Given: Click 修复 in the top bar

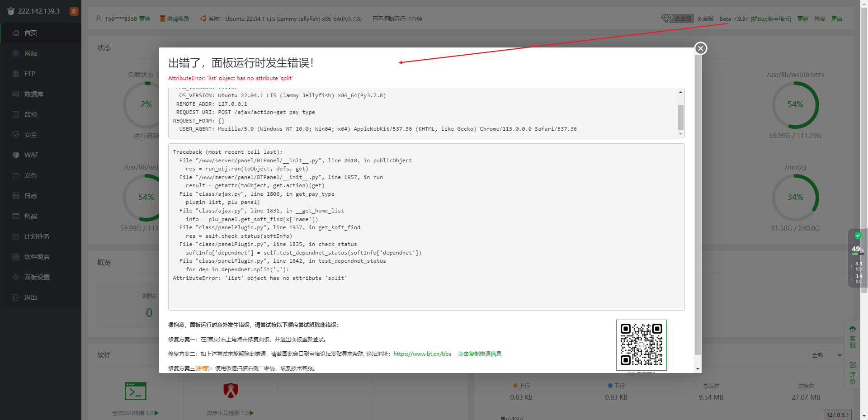Looking at the screenshot, I should [x=820, y=19].
